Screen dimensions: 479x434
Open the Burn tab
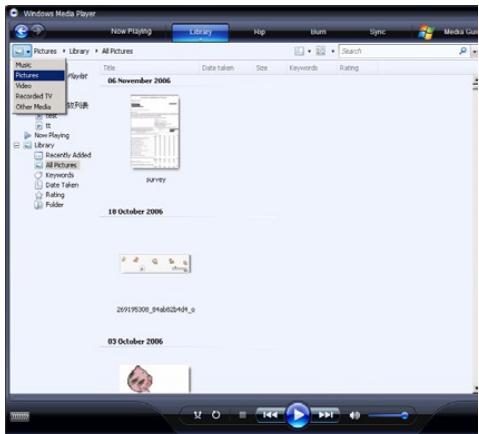click(x=318, y=32)
